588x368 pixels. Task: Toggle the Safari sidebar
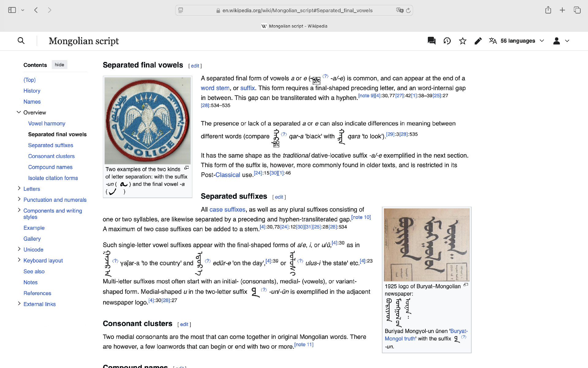tap(12, 10)
